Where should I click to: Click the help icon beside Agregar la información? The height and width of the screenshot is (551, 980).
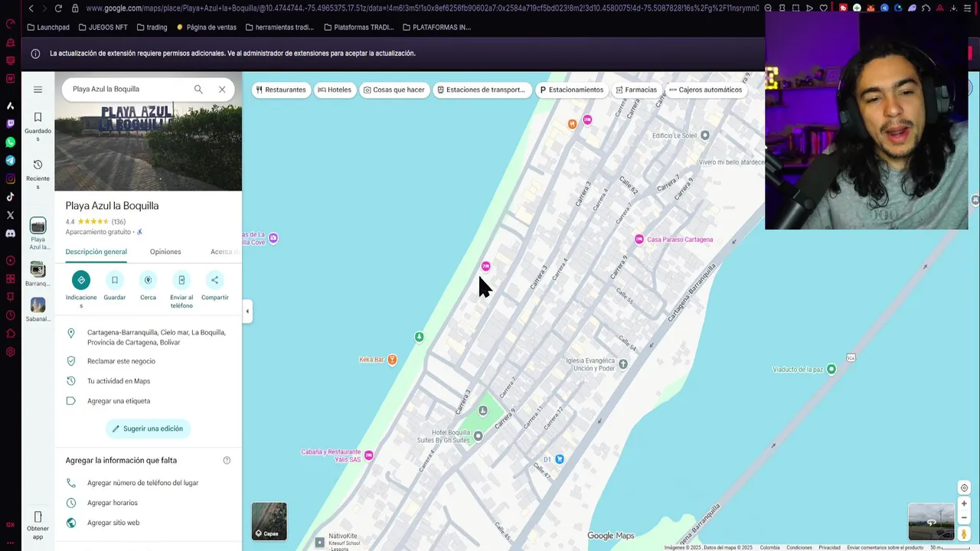[x=227, y=461]
